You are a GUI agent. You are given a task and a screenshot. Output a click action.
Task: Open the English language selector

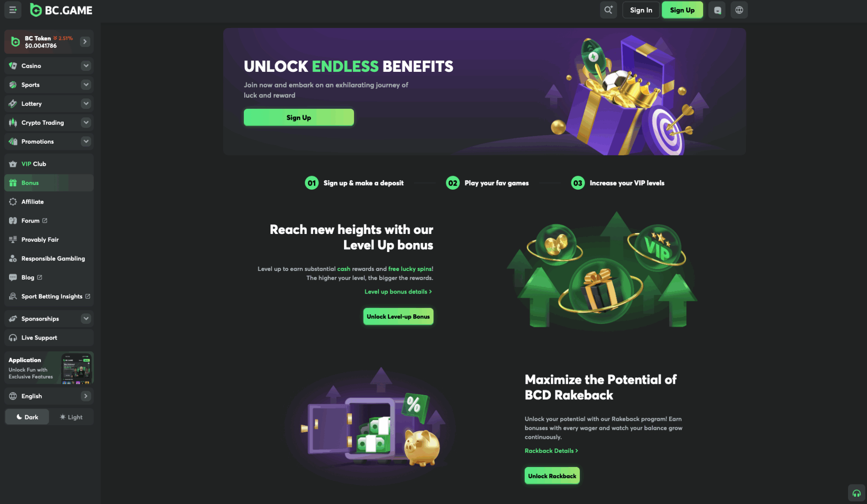(x=49, y=396)
